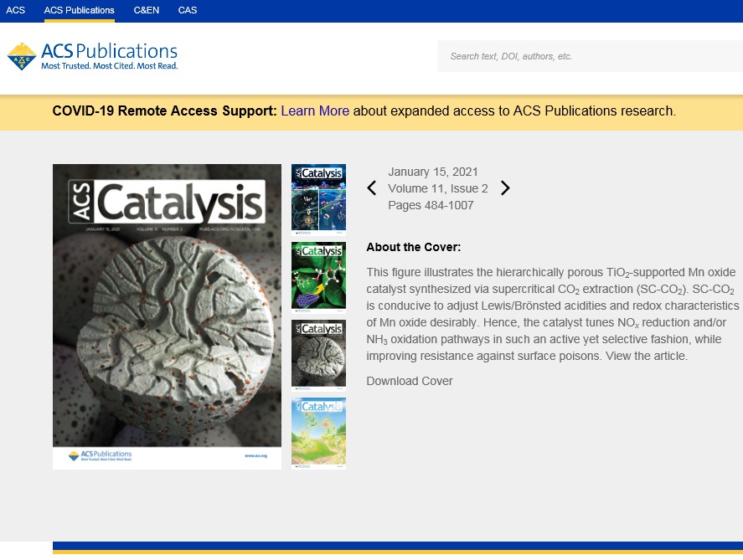Screen dimensions: 743x560
Task: Open the CAS navigation item
Action: [188, 10]
